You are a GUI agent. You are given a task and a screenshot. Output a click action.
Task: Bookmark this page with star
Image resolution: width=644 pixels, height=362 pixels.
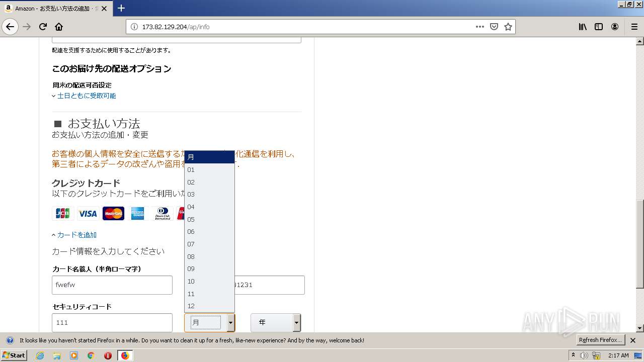click(x=508, y=27)
